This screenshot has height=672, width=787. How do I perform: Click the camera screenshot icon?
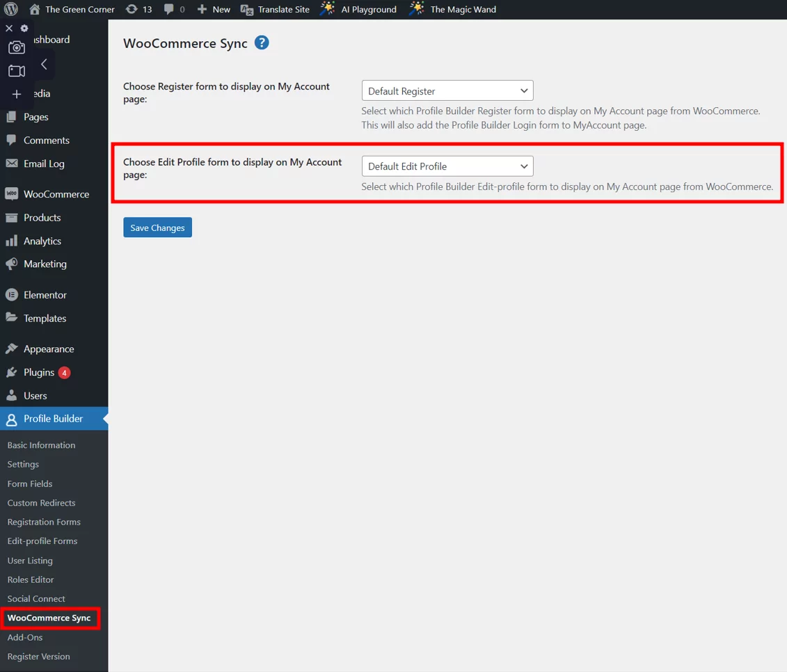(x=17, y=48)
